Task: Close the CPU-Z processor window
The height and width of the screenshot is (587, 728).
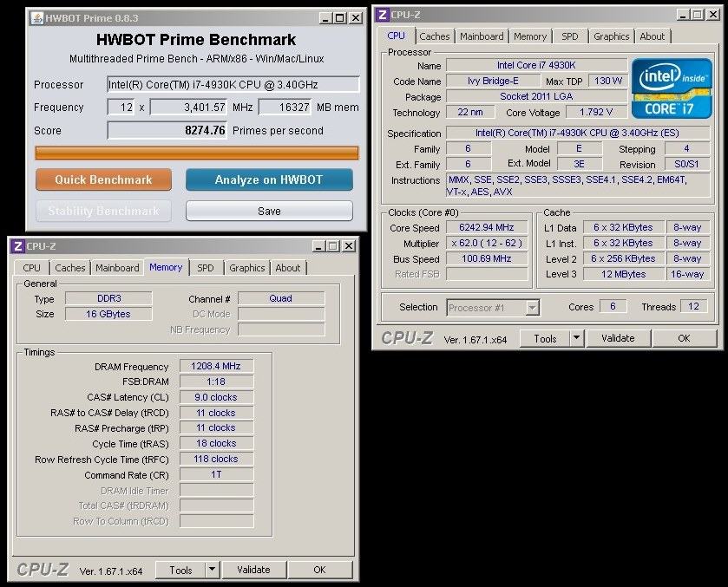Action: point(713,15)
